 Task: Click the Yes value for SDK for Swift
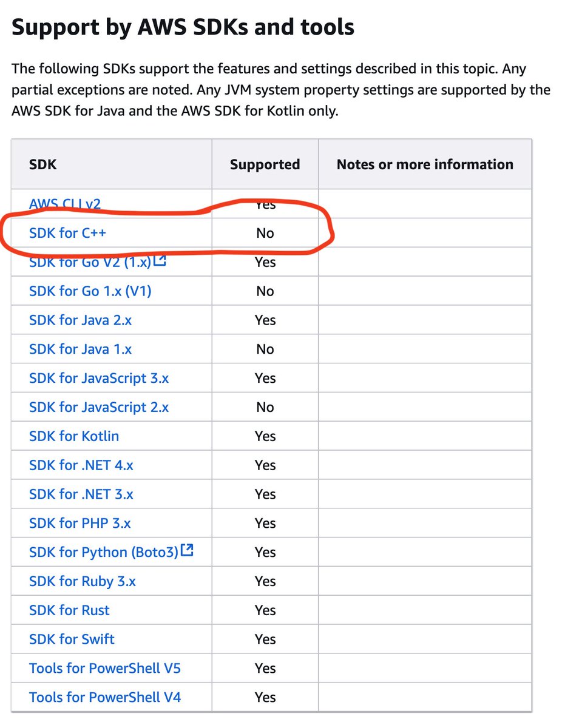265,639
